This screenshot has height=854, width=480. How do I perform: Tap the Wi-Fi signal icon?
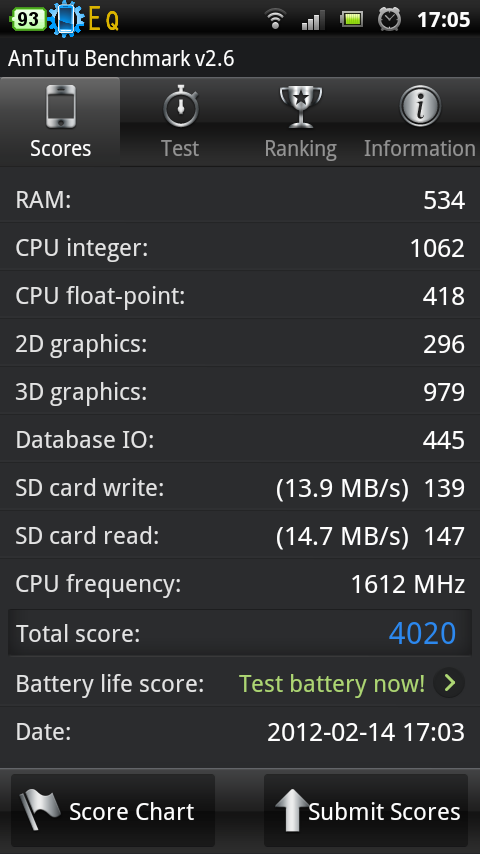275,20
